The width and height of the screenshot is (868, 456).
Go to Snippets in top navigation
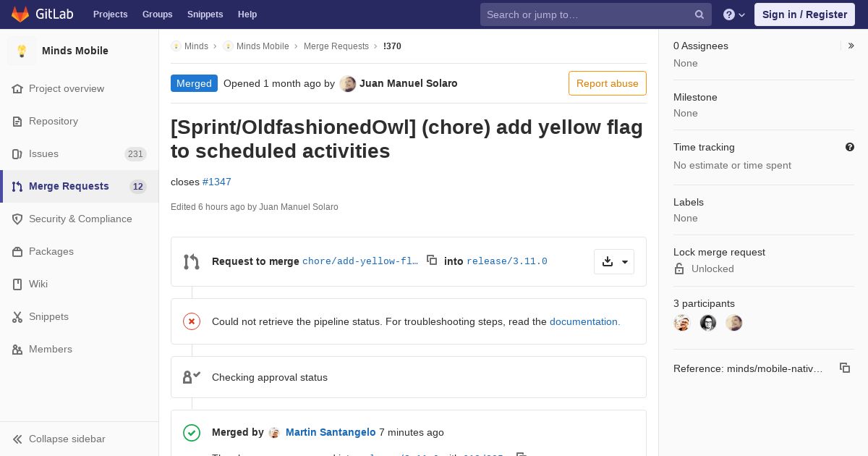coord(205,14)
